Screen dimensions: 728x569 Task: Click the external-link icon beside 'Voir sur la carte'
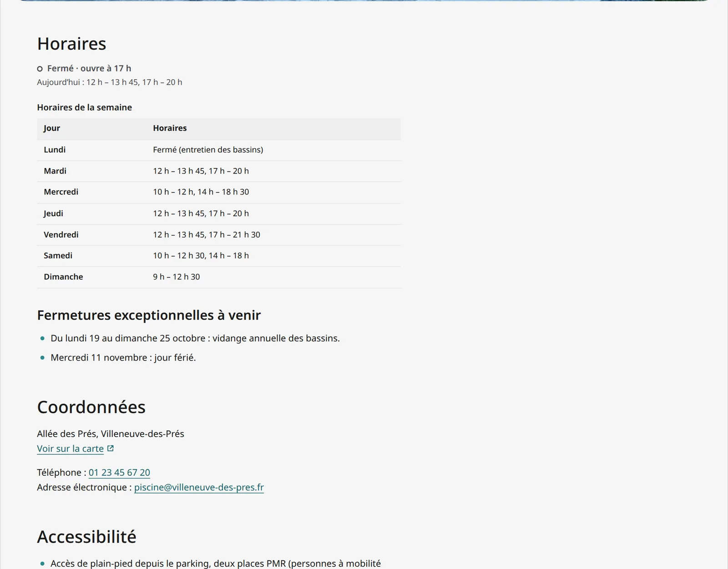(110, 448)
